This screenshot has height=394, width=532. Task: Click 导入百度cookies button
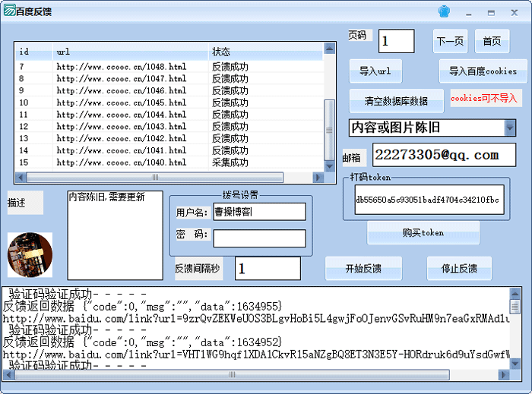tap(483, 71)
